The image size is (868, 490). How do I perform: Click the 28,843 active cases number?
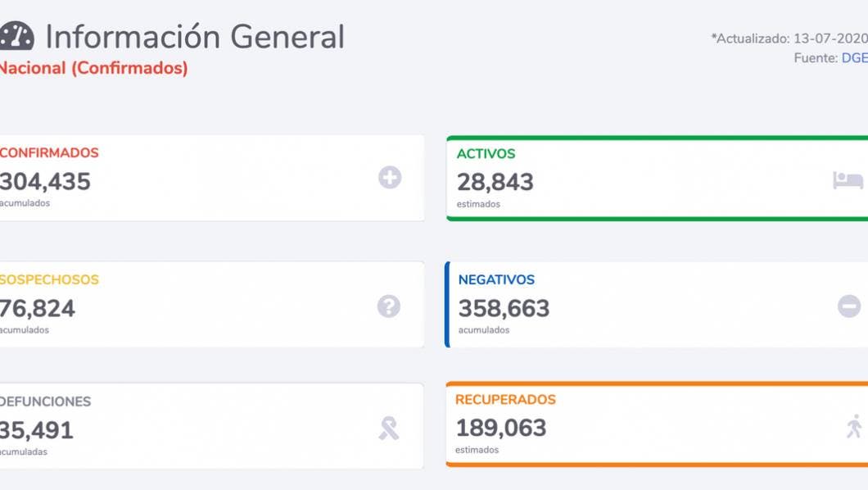(495, 182)
